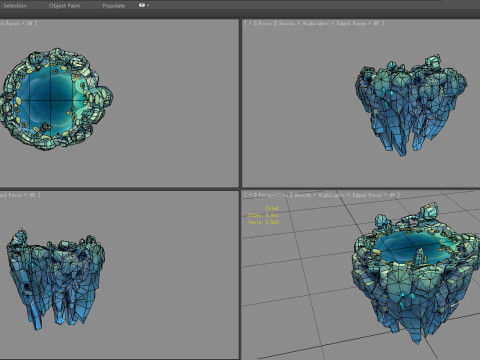Click the yellow Total statistics heading

click(272, 208)
